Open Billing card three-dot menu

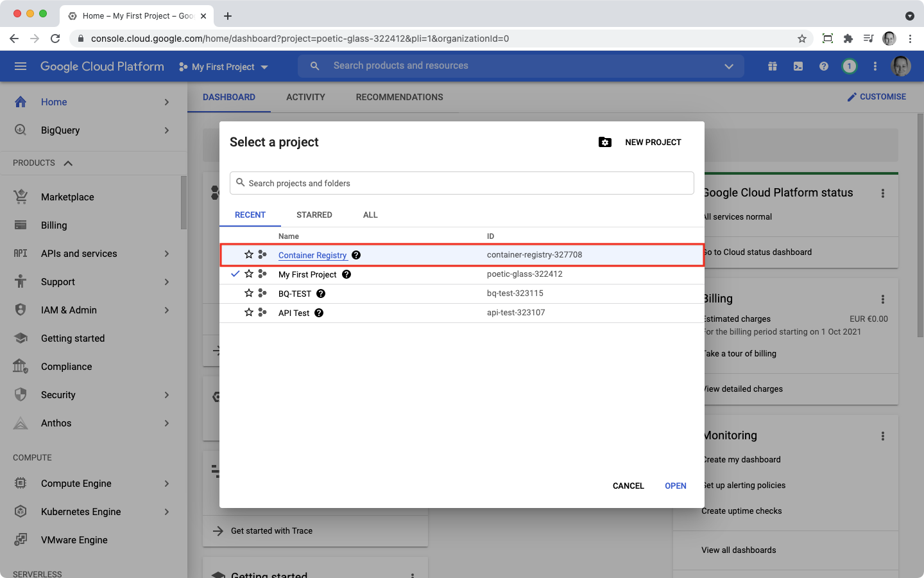[883, 299]
